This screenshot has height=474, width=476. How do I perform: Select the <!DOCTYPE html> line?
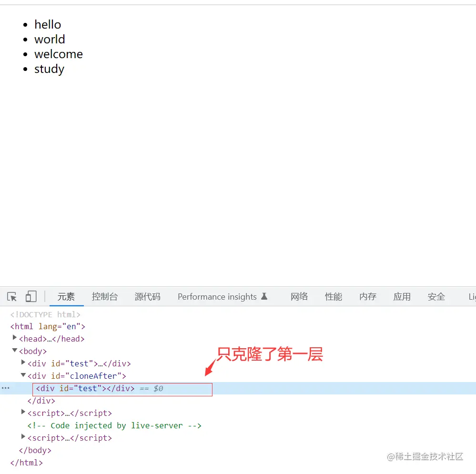tap(45, 315)
